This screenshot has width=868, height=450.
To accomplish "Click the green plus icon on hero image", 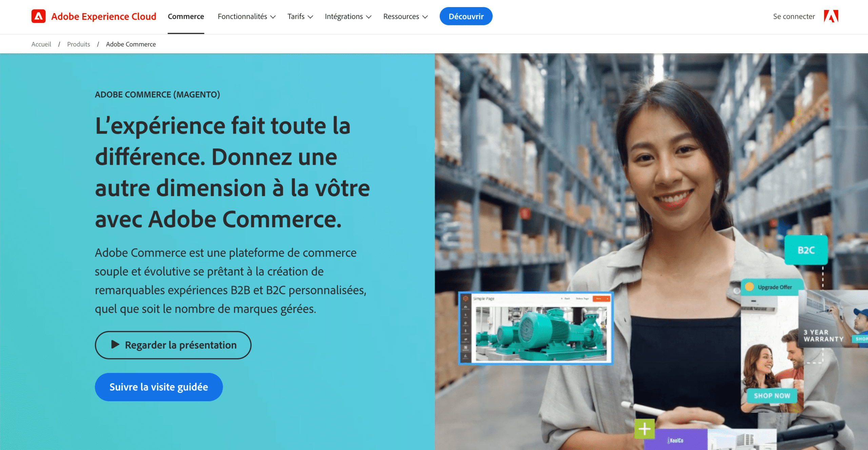I will (x=644, y=429).
